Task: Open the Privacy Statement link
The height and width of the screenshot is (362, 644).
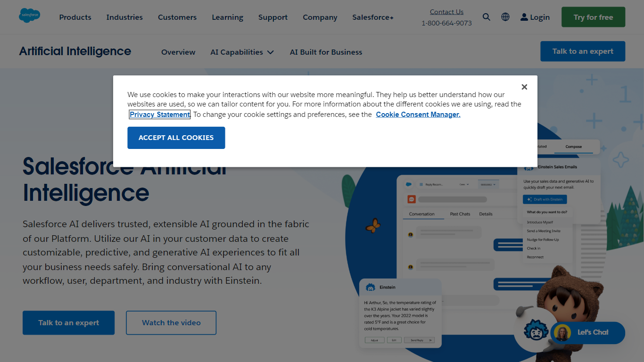Action: point(159,115)
